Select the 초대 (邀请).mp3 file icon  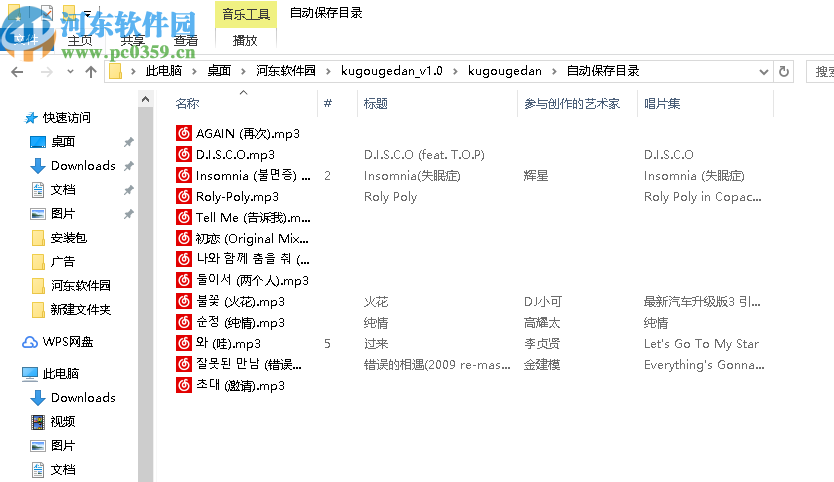point(184,385)
